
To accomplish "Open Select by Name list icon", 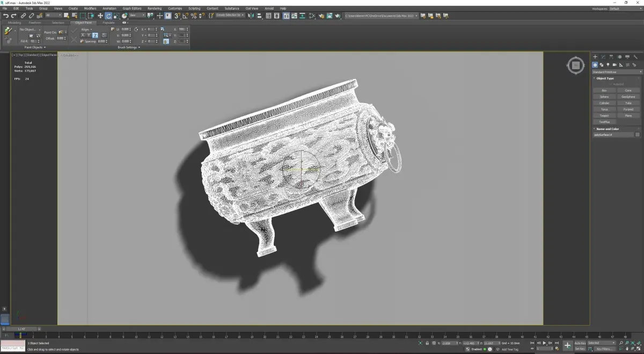I will [x=75, y=16].
